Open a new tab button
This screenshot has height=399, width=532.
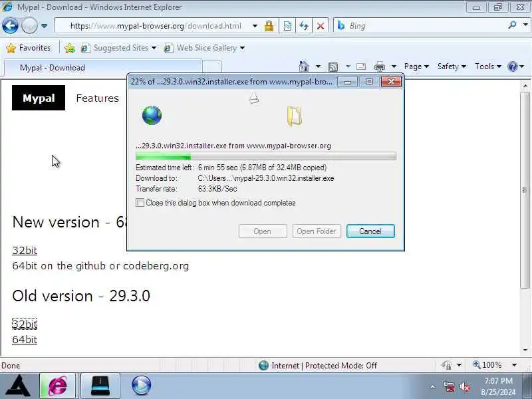coord(212,68)
